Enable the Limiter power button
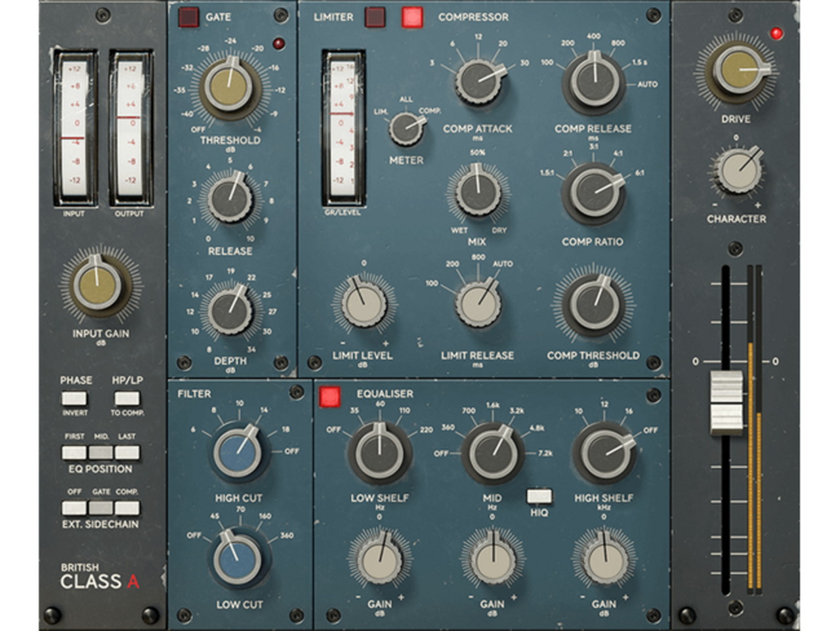840x631 pixels. pos(375,17)
